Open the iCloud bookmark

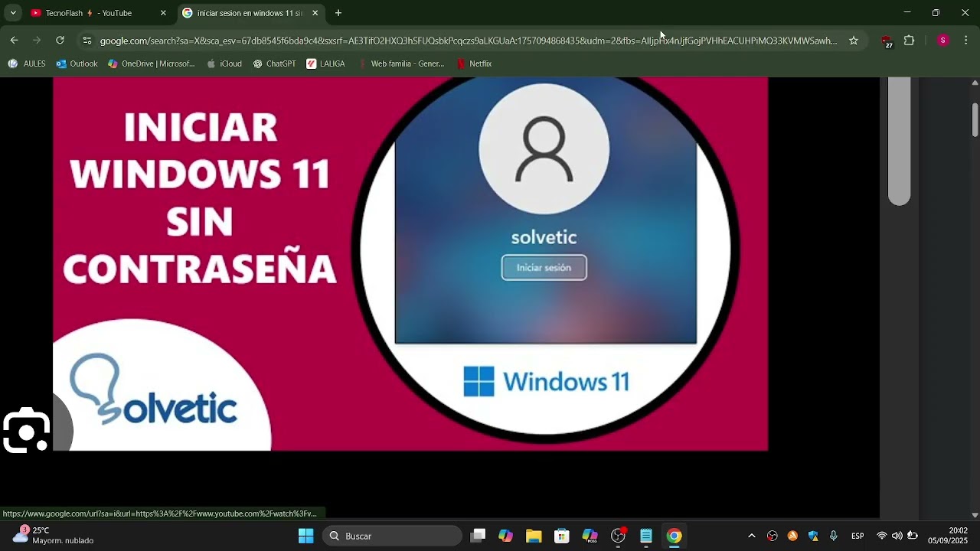click(x=224, y=64)
